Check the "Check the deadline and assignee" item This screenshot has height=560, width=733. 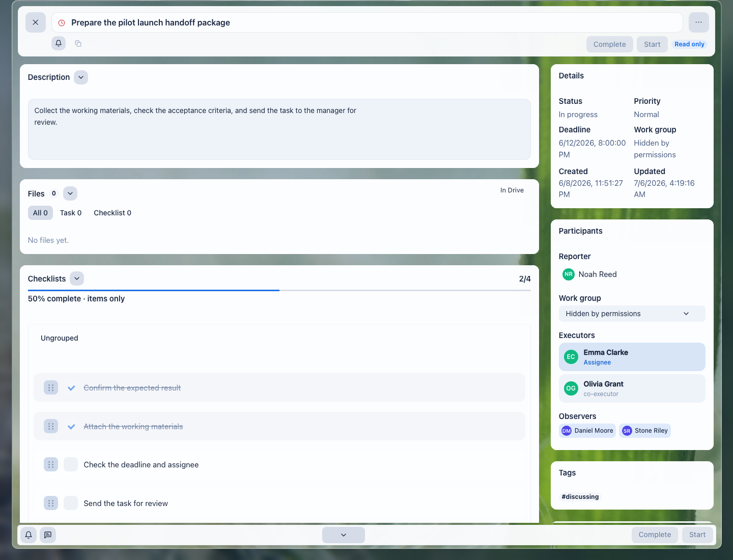[x=71, y=464]
